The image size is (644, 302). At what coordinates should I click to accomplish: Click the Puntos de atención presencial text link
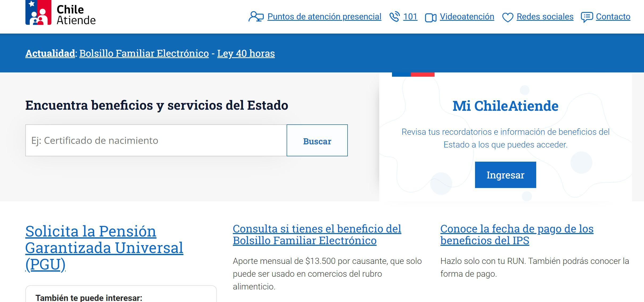coord(324,17)
